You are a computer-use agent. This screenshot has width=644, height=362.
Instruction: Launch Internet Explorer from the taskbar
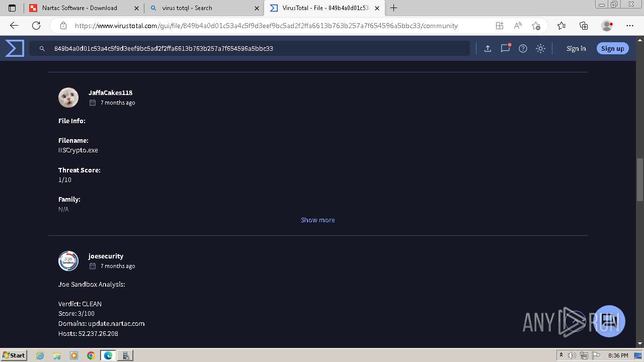click(x=40, y=355)
